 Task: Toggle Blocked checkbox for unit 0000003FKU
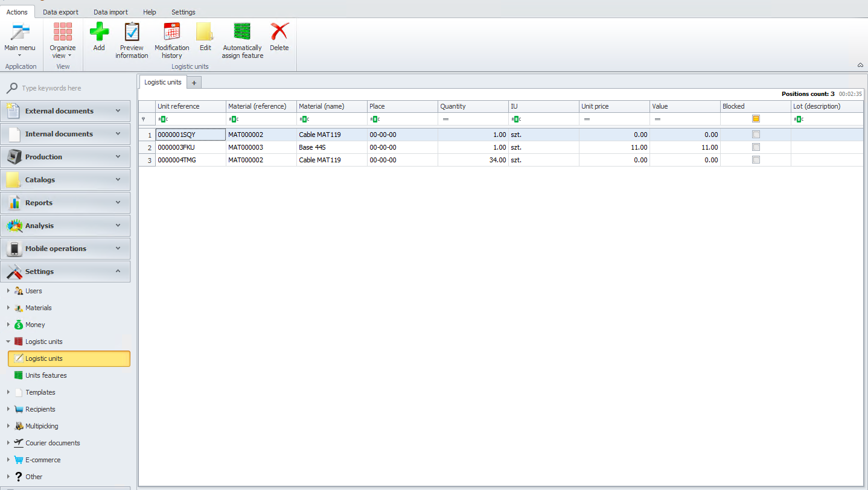[x=756, y=147]
